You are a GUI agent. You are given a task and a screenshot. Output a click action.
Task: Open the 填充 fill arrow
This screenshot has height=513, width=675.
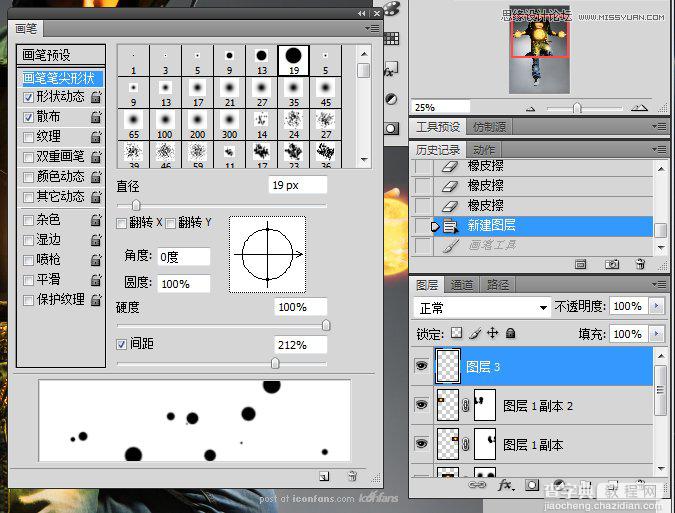click(x=656, y=334)
